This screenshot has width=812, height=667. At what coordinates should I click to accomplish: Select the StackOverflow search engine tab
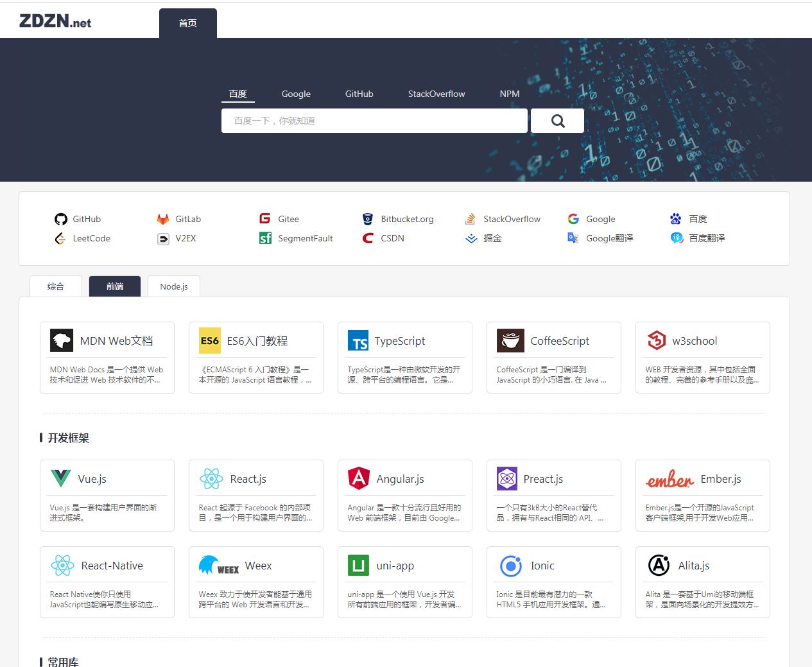point(436,94)
